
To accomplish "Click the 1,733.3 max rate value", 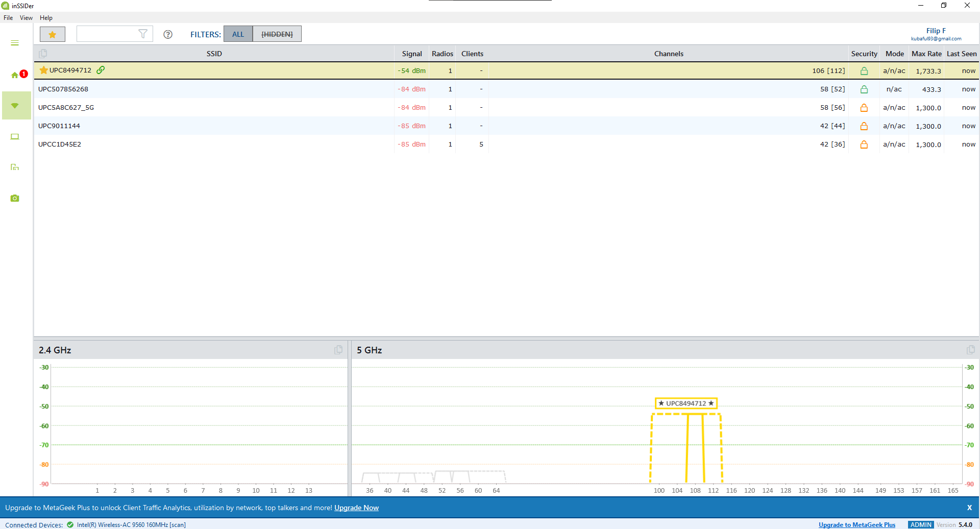I will (x=928, y=71).
